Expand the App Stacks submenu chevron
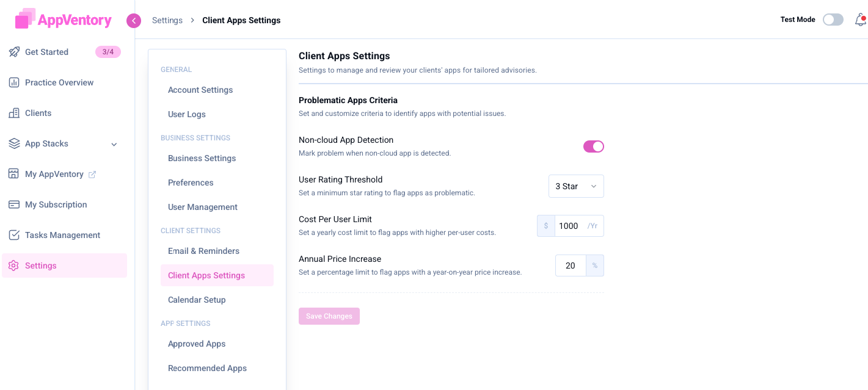Viewport: 868px width, 390px height. pos(114,144)
